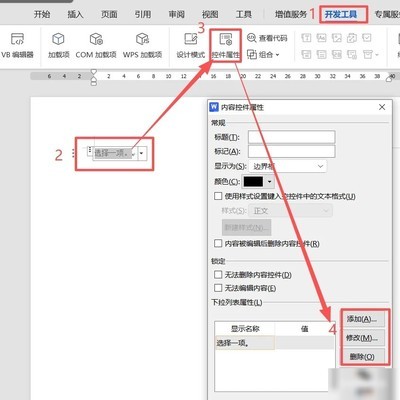Click the 值 column header
The width and height of the screenshot is (400, 400).
coord(305,329)
